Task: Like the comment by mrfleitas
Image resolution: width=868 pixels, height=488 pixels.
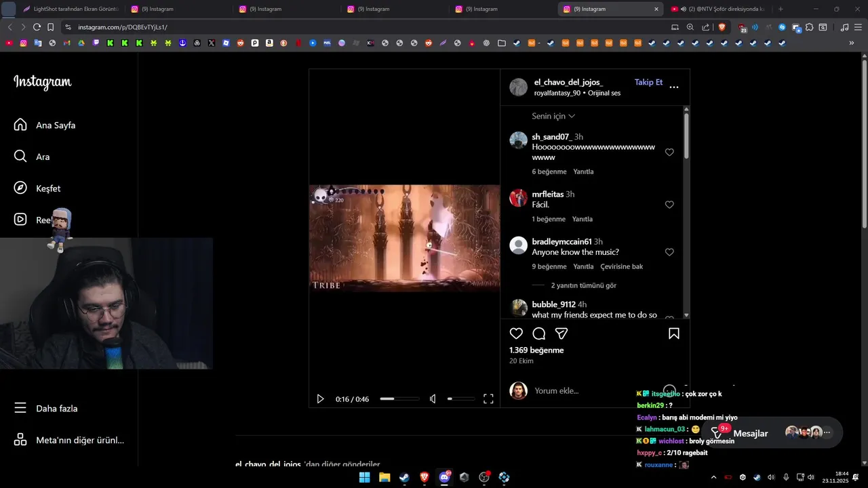Action: coord(669,205)
